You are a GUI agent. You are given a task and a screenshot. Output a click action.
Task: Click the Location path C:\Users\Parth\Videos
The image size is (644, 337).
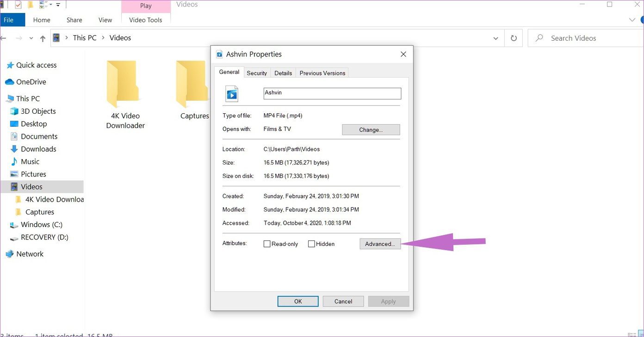(291, 149)
